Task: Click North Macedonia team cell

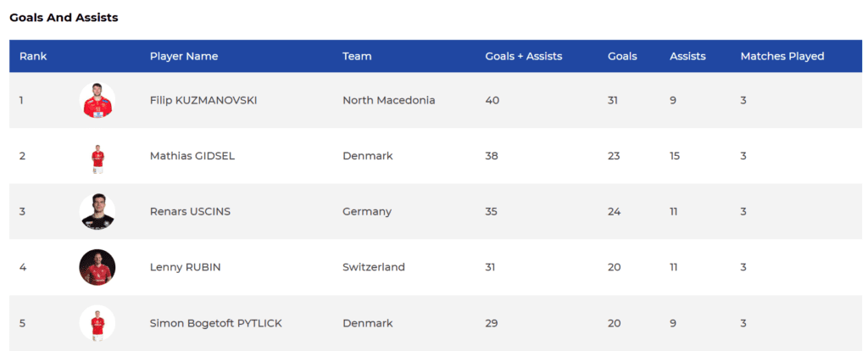Action: pyautogui.click(x=388, y=100)
